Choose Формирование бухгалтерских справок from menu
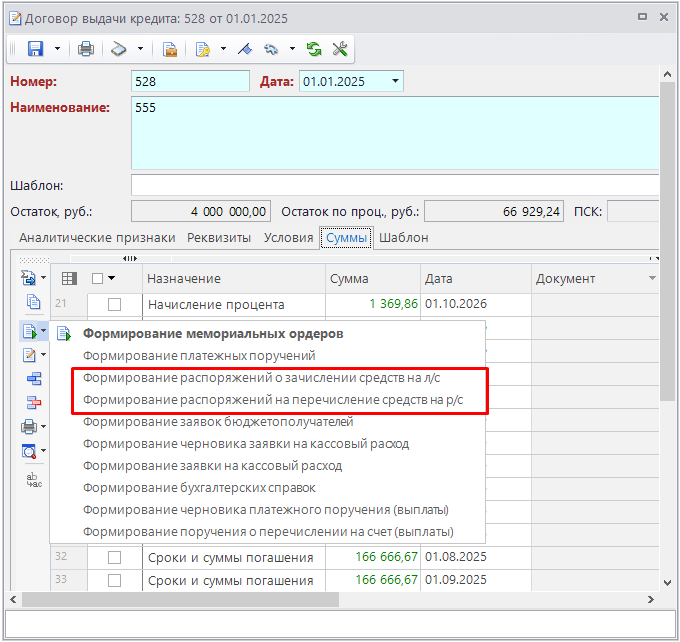This screenshot has width=680, height=642. [199, 488]
